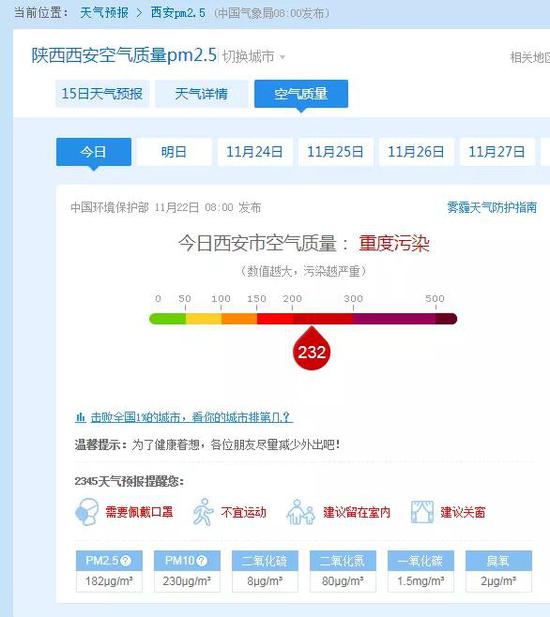Click the face mask icon
The height and width of the screenshot is (617, 550).
tap(87, 512)
